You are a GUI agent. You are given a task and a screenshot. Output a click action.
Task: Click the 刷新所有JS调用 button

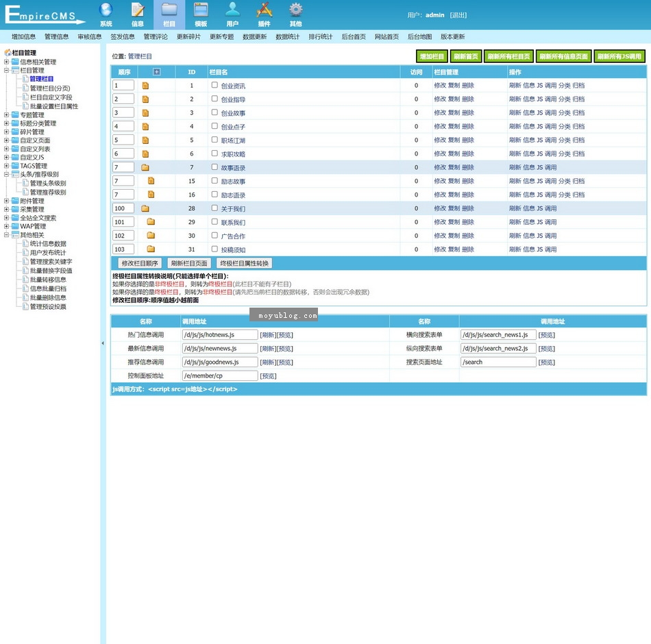[x=619, y=56]
